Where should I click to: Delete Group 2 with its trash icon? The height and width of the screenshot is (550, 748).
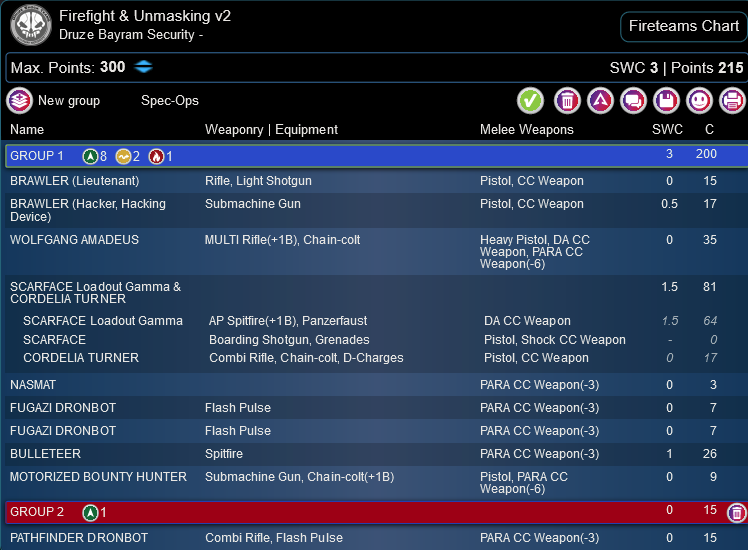(737, 513)
